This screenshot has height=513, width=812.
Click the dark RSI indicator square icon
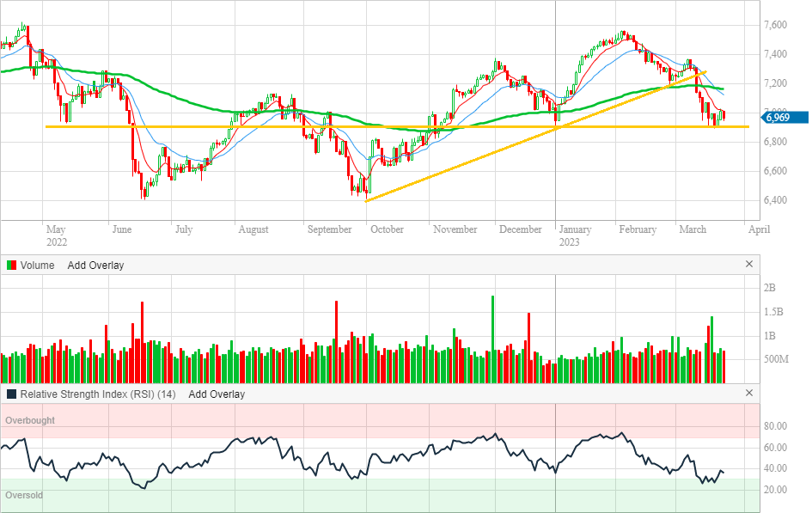click(11, 394)
